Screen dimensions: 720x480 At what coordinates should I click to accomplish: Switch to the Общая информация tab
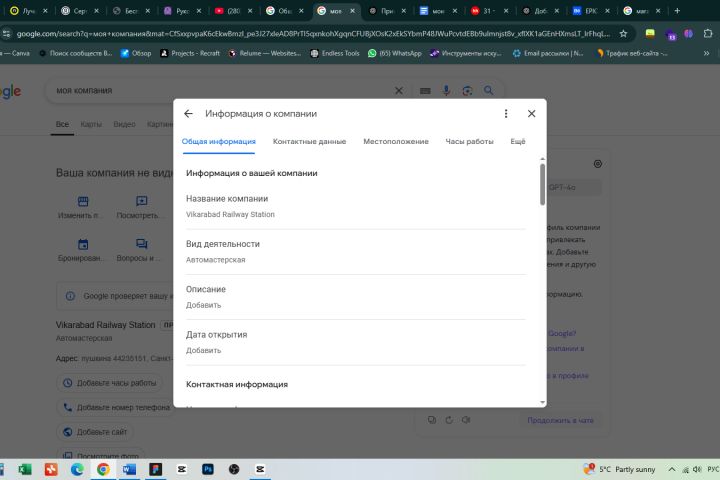click(x=219, y=141)
